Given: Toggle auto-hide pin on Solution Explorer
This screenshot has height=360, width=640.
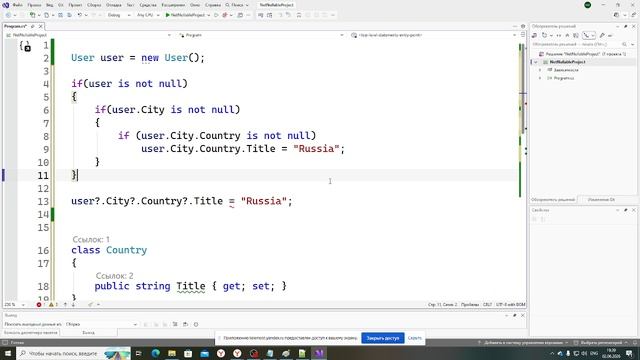Looking at the screenshot, I should coord(626,26).
